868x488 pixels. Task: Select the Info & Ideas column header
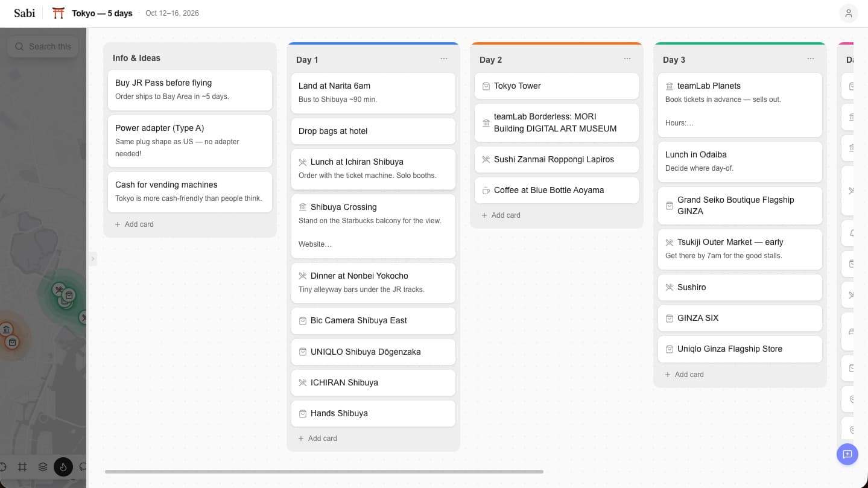136,58
